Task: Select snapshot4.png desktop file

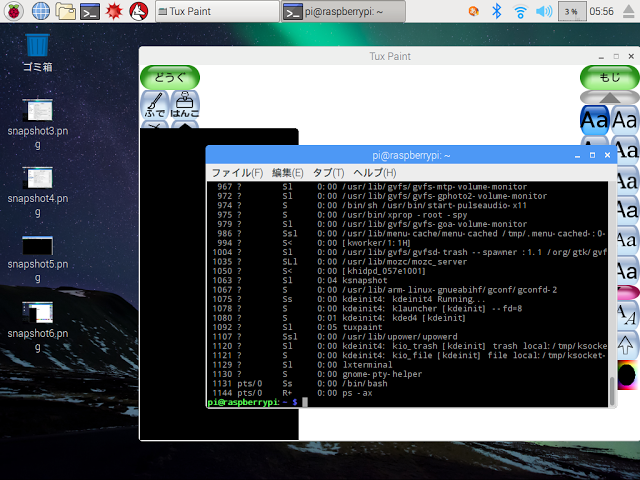Action: pyautogui.click(x=38, y=192)
